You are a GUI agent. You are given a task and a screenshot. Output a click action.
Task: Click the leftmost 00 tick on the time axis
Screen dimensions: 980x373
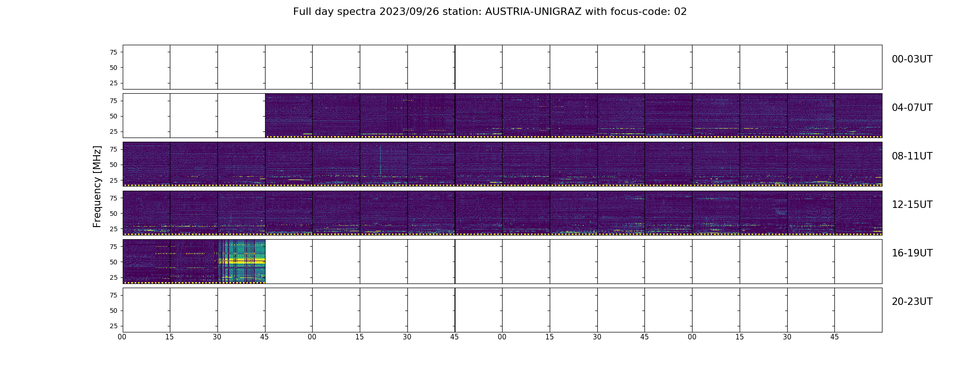point(122,337)
